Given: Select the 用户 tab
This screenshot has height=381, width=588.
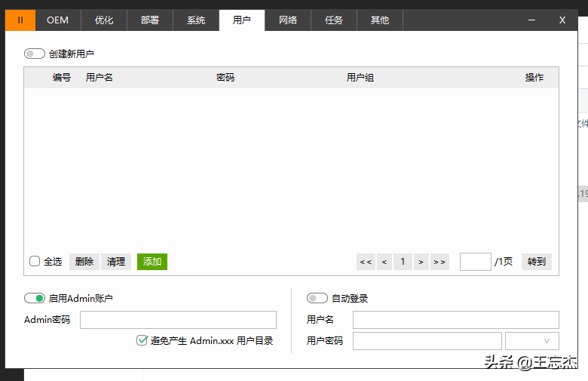Looking at the screenshot, I should [242, 20].
